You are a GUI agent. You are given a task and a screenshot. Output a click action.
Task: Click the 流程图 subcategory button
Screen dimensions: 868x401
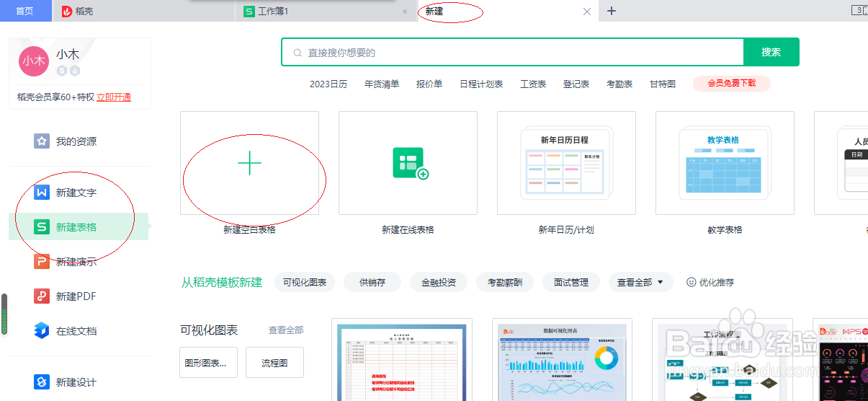click(x=274, y=363)
